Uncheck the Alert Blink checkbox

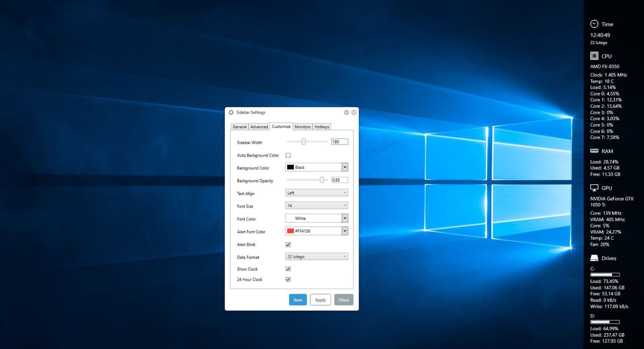click(x=288, y=245)
